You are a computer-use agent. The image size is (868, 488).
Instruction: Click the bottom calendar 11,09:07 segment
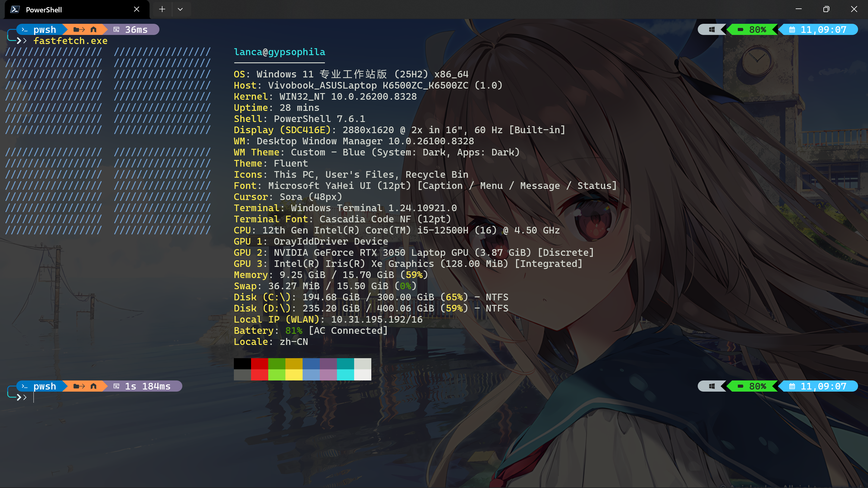click(x=818, y=386)
